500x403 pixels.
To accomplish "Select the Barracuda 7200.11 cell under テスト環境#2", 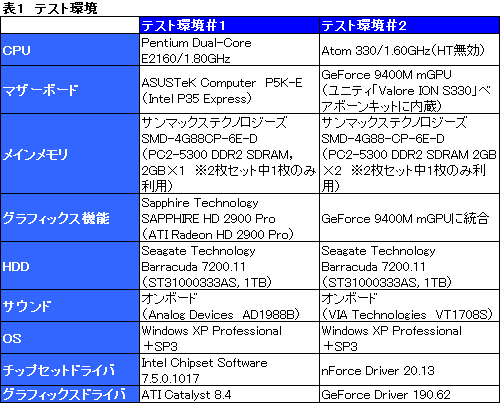I will coord(409,266).
